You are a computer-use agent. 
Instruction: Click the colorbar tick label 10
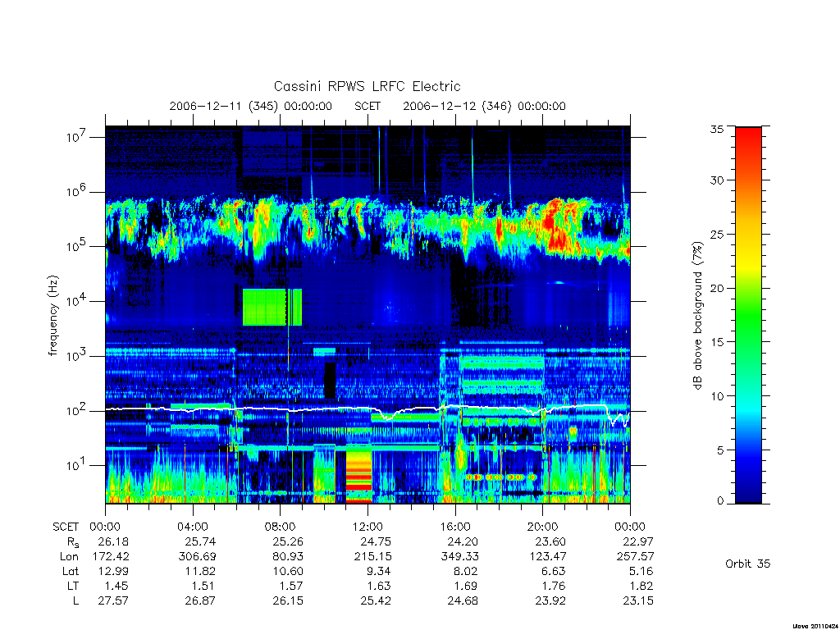717,396
